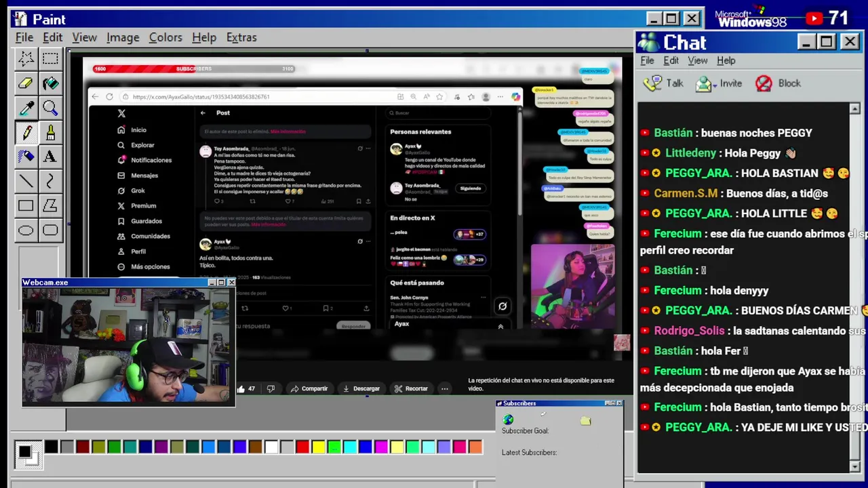Pick the Eraser tool

pos(26,83)
